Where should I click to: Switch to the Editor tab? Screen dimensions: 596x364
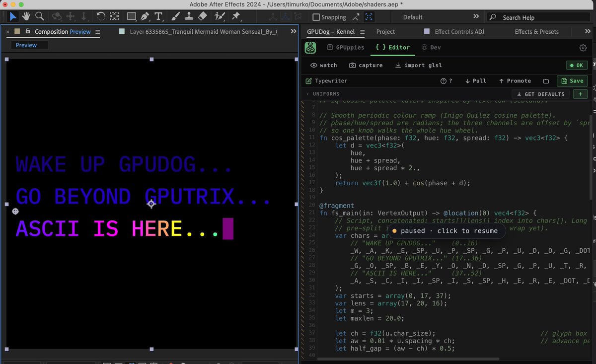coord(392,47)
